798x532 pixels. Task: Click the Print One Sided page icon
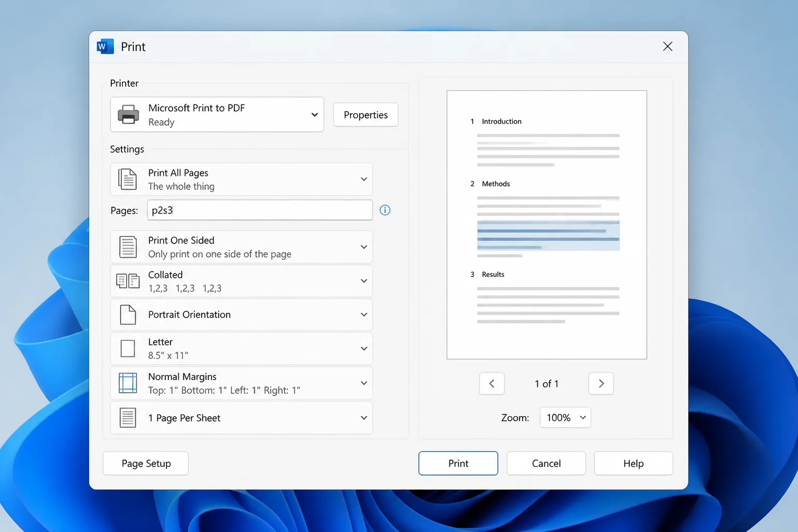pos(128,247)
